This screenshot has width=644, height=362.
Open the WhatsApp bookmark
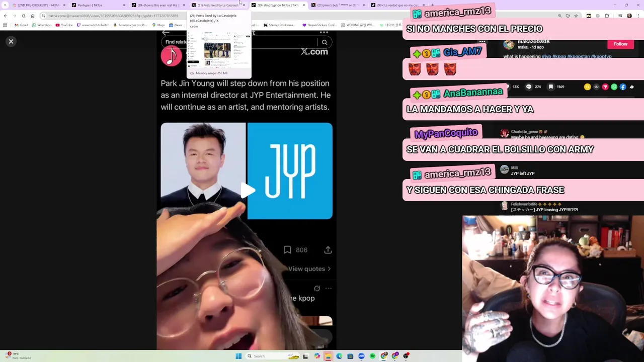(41, 25)
